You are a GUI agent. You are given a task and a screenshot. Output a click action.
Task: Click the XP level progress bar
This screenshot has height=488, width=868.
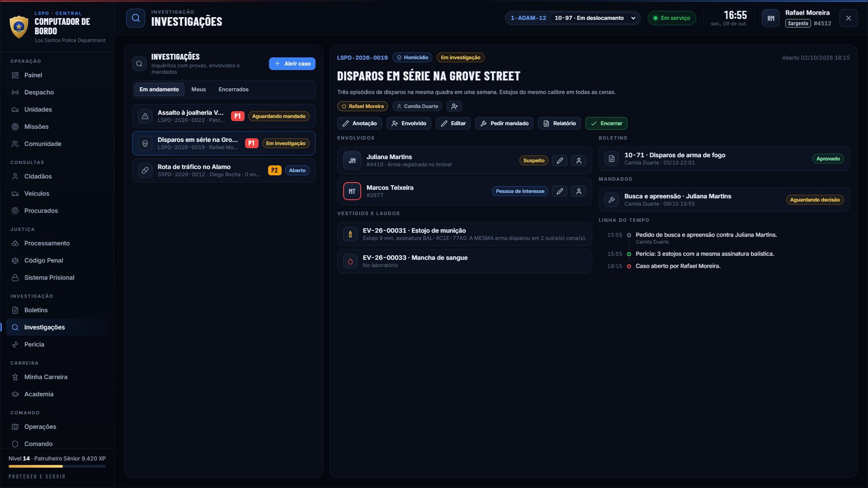click(57, 466)
